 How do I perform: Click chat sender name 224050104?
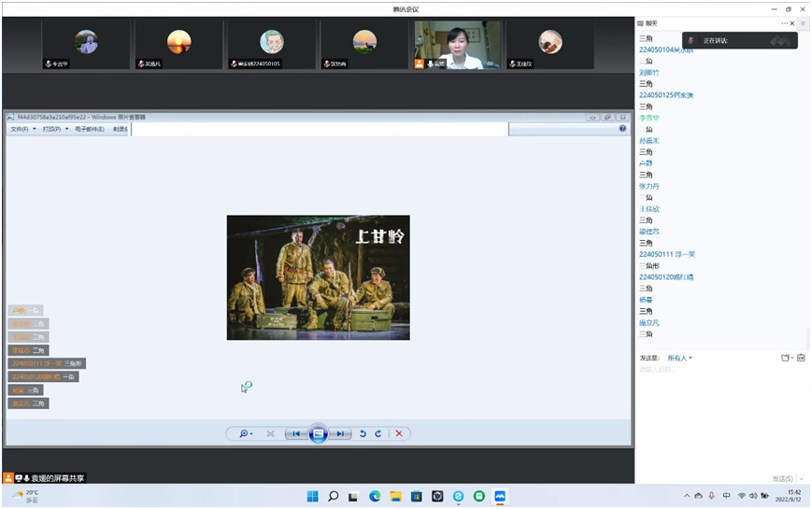[666, 49]
